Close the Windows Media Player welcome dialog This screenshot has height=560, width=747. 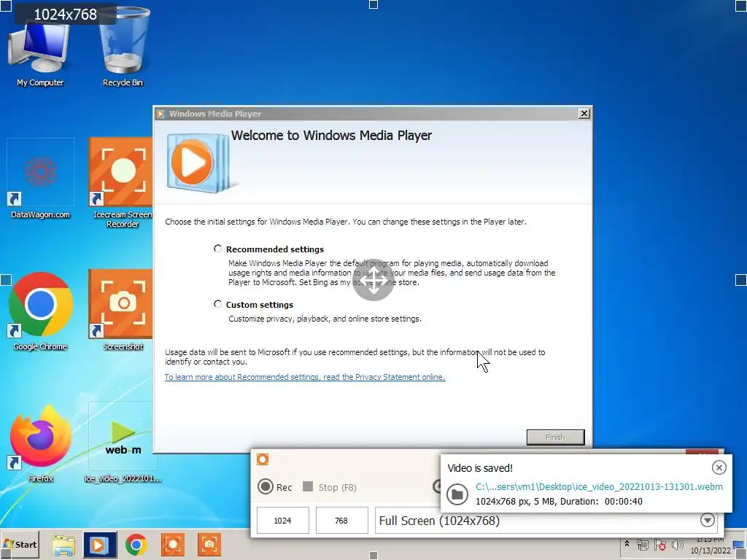point(584,113)
